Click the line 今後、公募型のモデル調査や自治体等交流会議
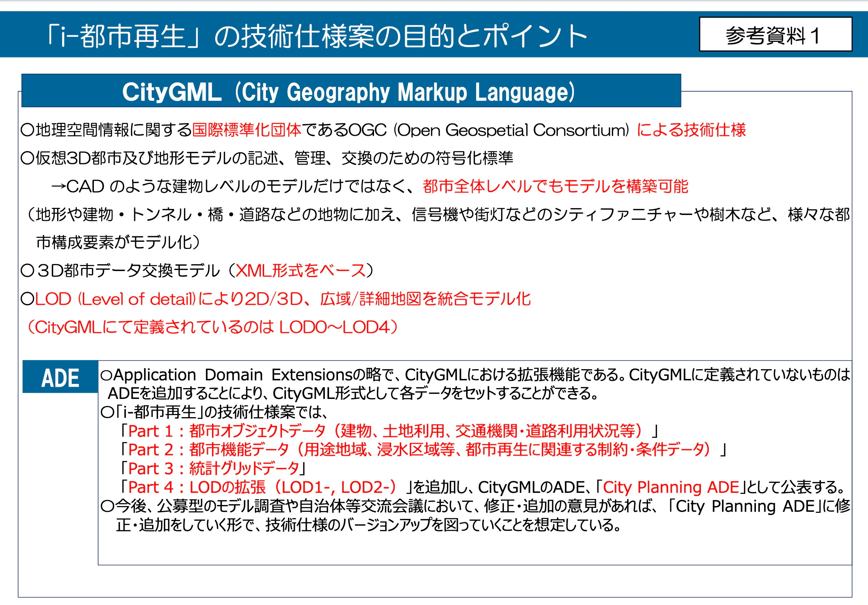 [476, 506]
